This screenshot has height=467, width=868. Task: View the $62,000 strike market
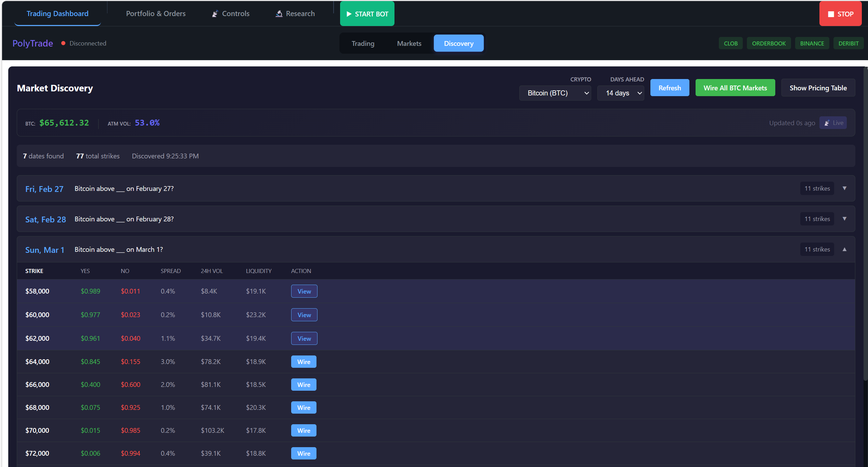point(304,338)
